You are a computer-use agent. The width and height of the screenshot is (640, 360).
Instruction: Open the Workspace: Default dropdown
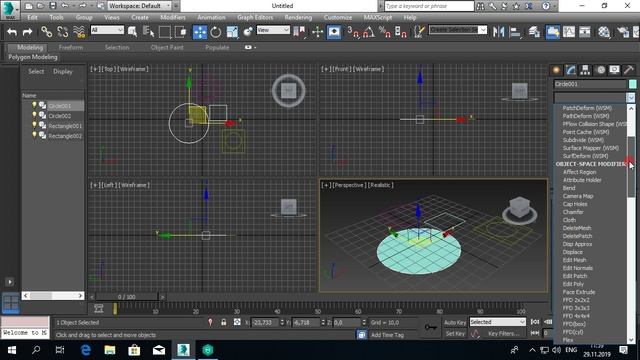tap(139, 6)
